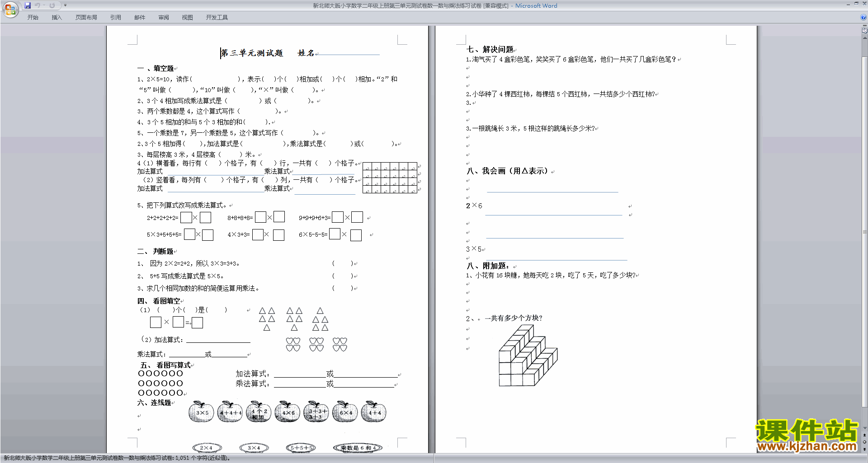Click the oval labeled 2×4
The height and width of the screenshot is (463, 868).
pyautogui.click(x=207, y=448)
